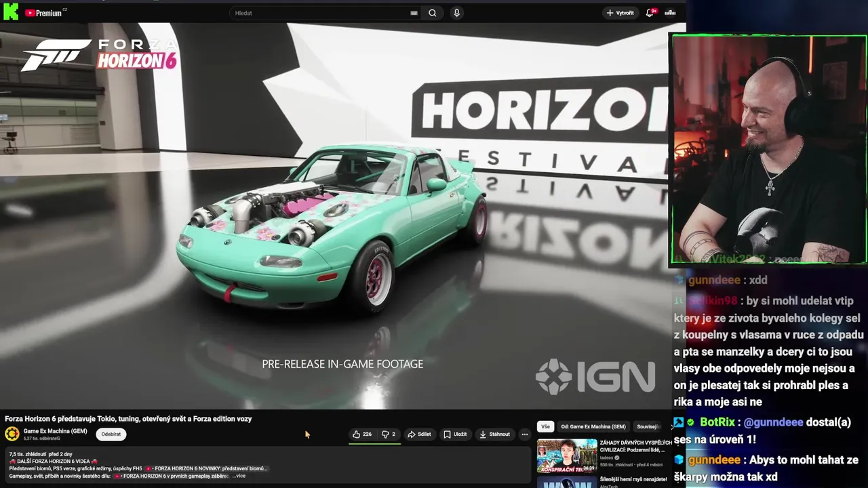The width and height of the screenshot is (868, 488).
Task: Click the 7,5 tis. zhlédnutí view count
Action: (27, 454)
